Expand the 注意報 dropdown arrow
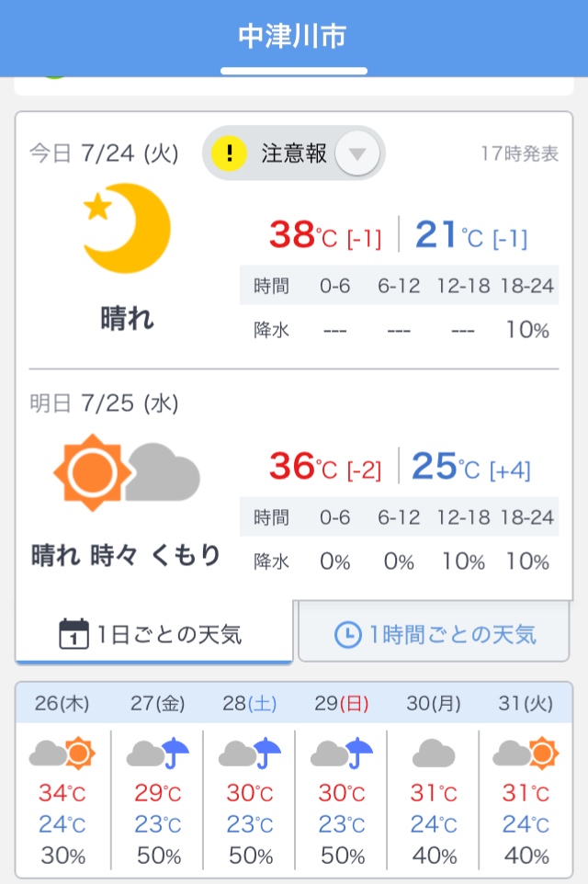The width and height of the screenshot is (588, 884). pyautogui.click(x=357, y=153)
